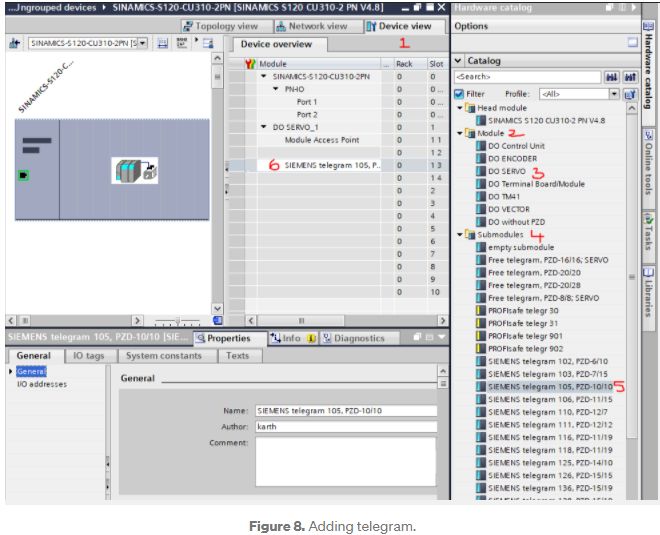The height and width of the screenshot is (535, 660).
Task: Select DO VECTOR catalog item
Action: (509, 209)
